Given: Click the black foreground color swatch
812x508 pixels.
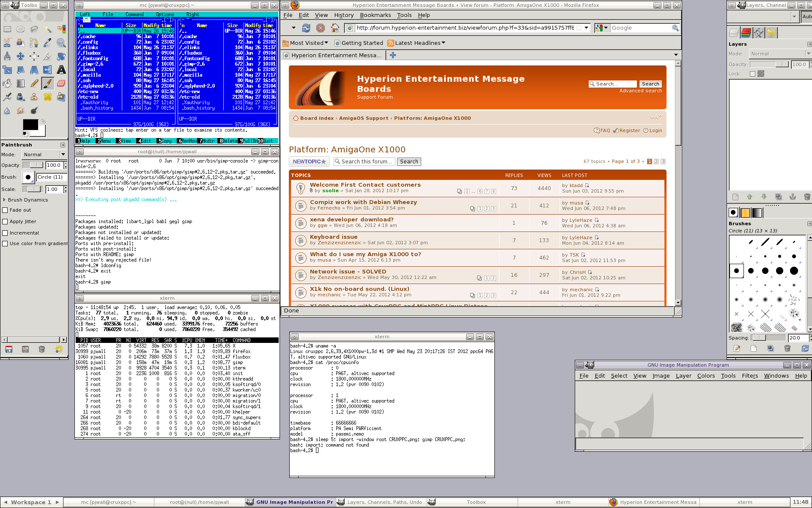Looking at the screenshot, I should [x=30, y=124].
